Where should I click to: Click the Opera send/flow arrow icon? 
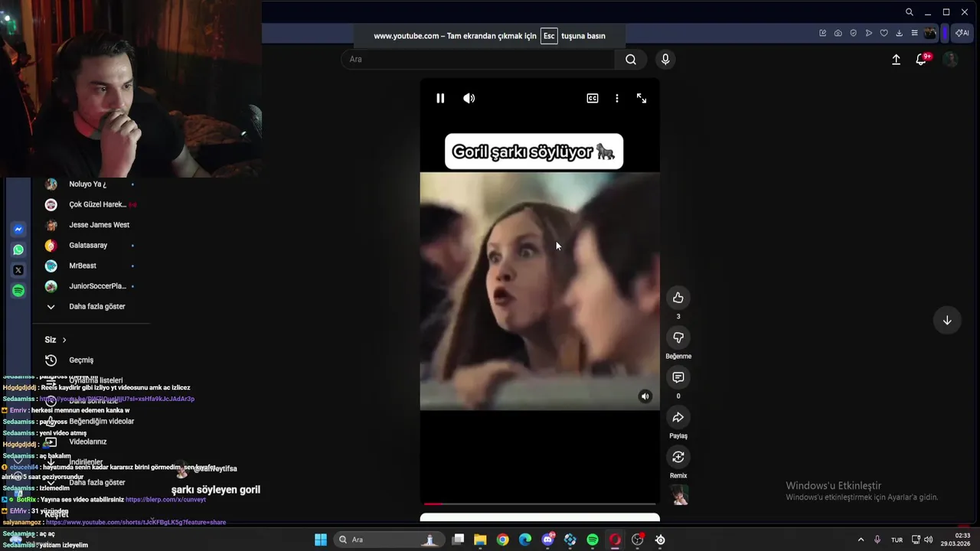point(868,33)
